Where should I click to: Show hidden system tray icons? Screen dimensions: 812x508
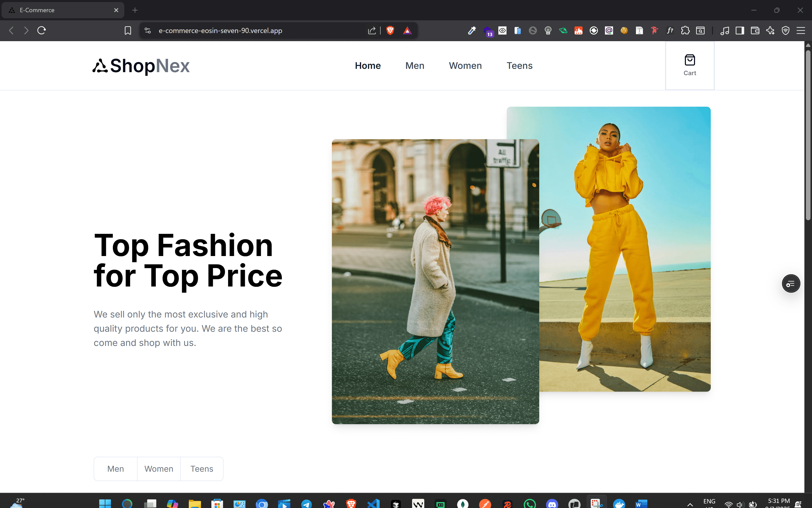pos(690,504)
